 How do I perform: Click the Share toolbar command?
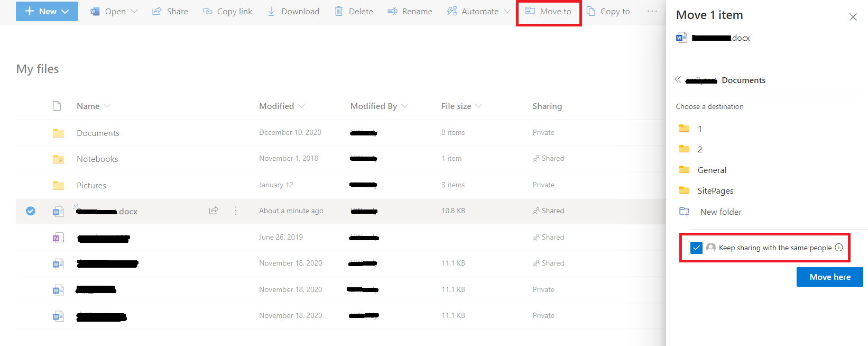(x=170, y=11)
